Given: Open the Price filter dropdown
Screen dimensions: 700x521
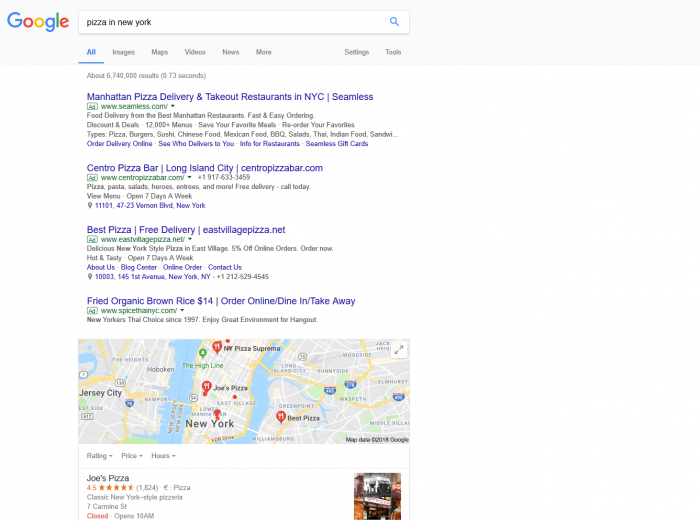Looking at the screenshot, I should (x=132, y=456).
